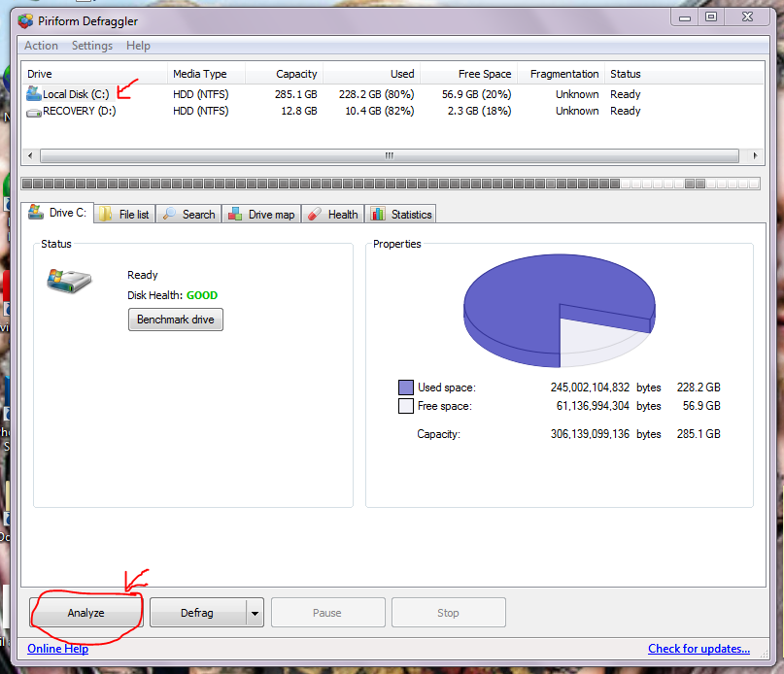Click the 12.8 GB capacity cell
Viewport: 784px width, 674px height.
pos(299,111)
